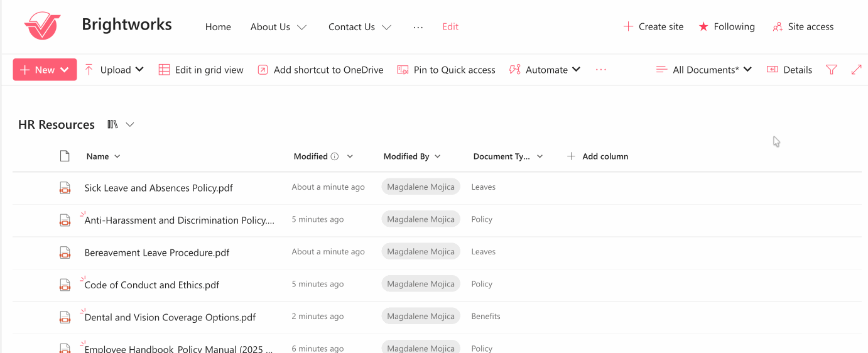Expand content with the diagonal arrows icon
This screenshot has height=353, width=868.
click(856, 70)
